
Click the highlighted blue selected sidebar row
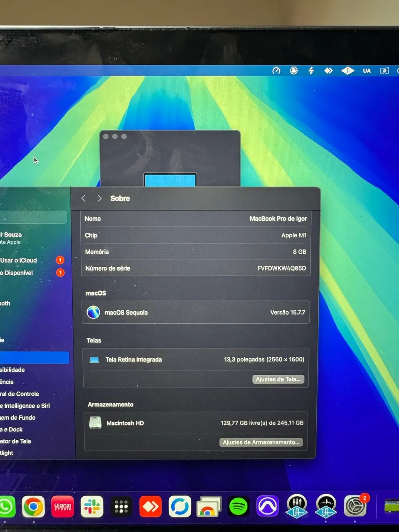(34, 358)
